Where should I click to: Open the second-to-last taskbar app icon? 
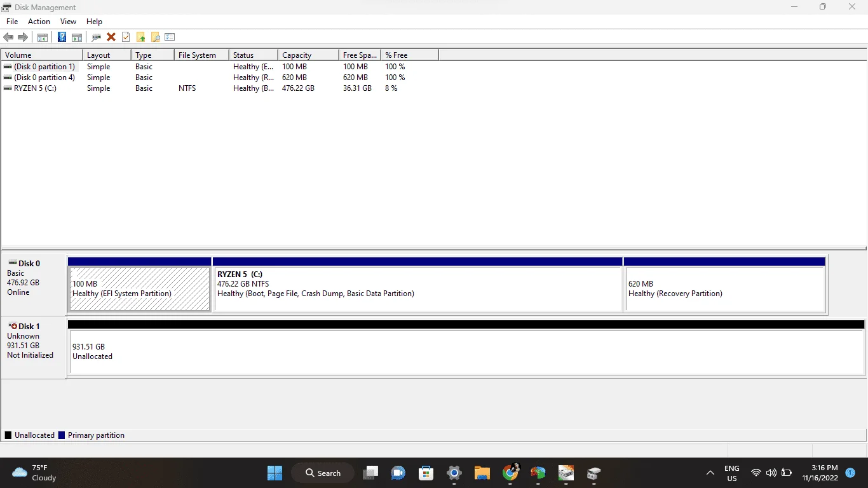pyautogui.click(x=566, y=473)
